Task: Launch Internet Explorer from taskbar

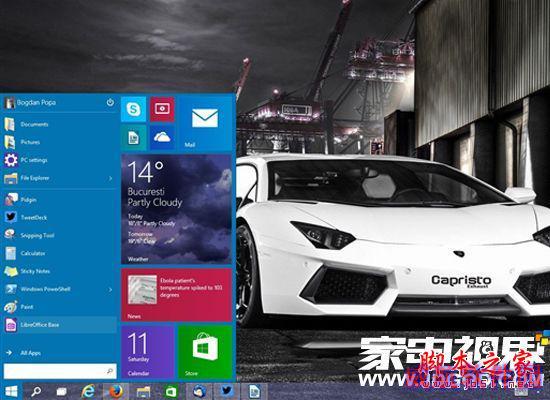Action: click(x=88, y=391)
